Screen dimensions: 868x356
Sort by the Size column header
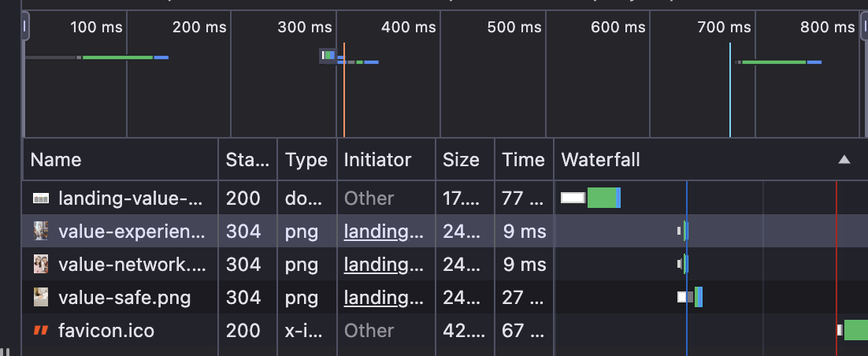[x=465, y=160]
